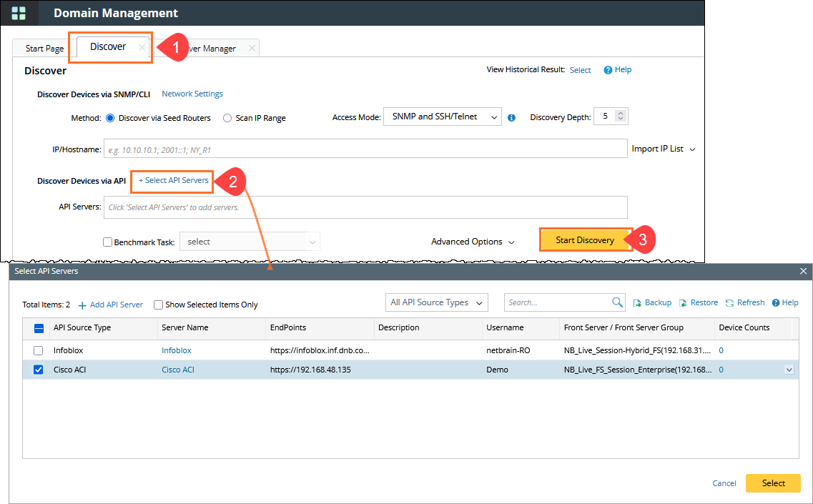Select the Discover tab
813x504 pixels.
click(x=108, y=47)
